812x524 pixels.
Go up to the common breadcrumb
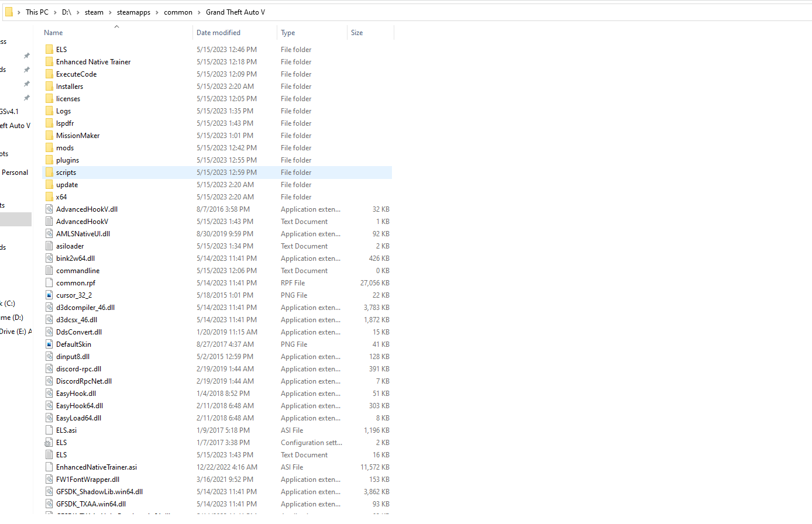178,12
